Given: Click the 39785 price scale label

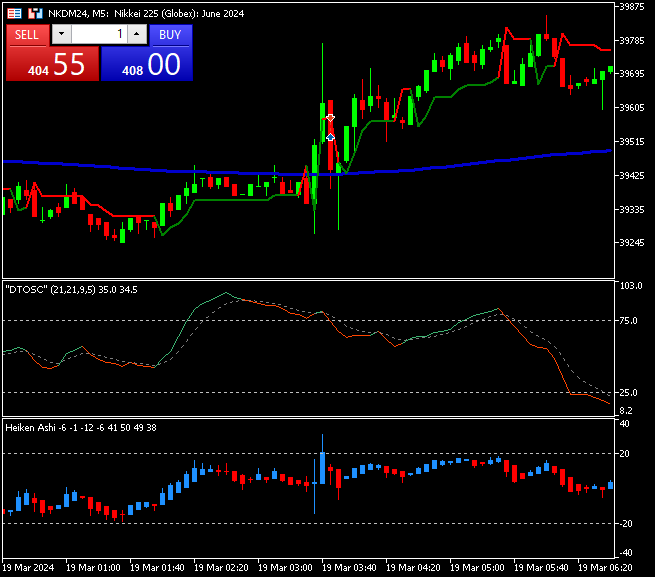Looking at the screenshot, I should [632, 41].
